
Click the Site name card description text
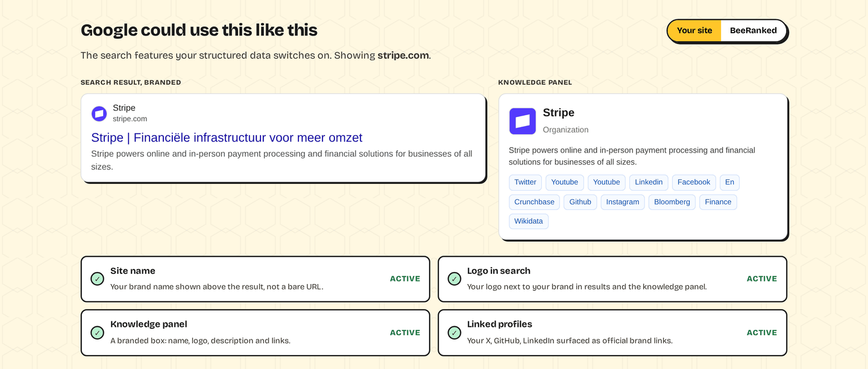click(217, 287)
